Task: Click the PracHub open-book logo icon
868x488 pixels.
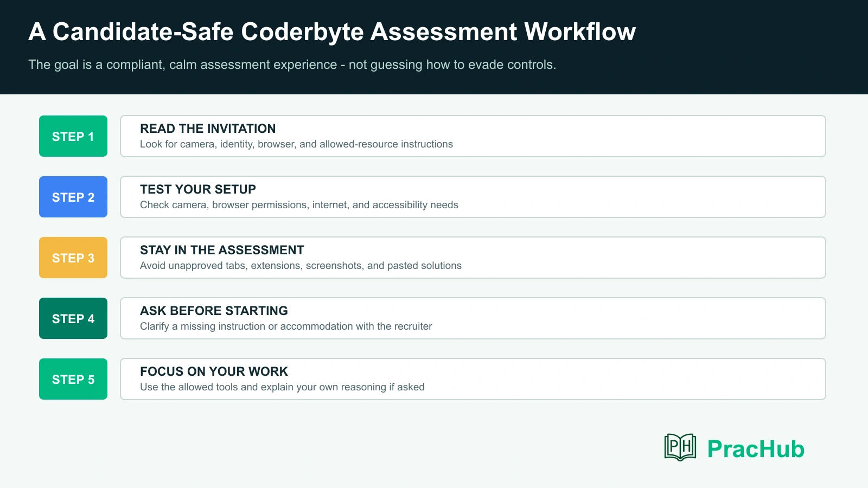Action: [680, 447]
